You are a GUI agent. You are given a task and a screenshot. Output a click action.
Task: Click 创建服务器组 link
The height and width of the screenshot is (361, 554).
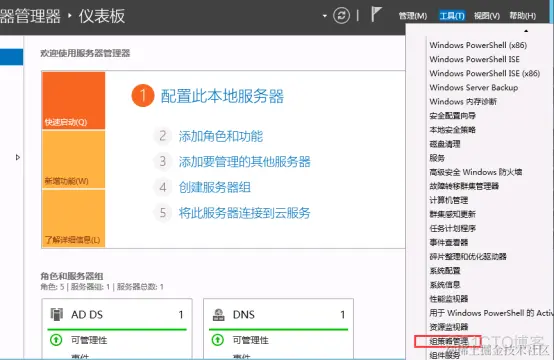[215, 187]
